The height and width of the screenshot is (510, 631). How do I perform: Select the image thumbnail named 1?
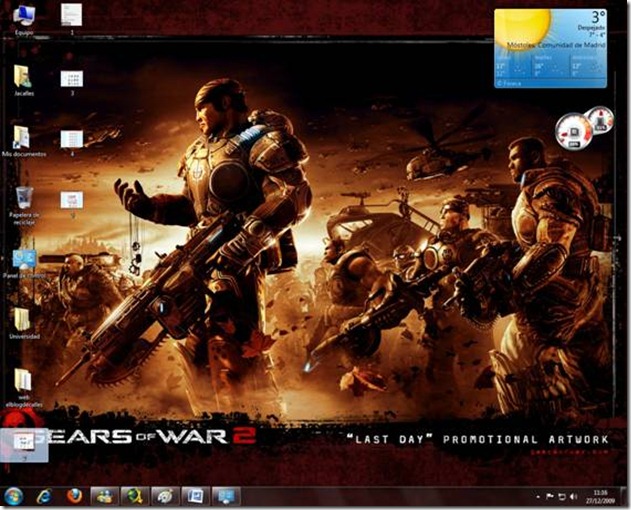[72, 19]
